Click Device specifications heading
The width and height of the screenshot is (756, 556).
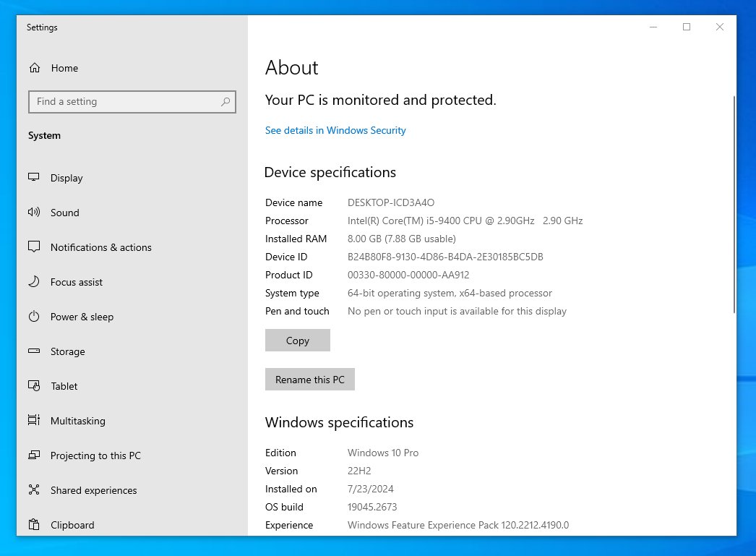tap(330, 172)
